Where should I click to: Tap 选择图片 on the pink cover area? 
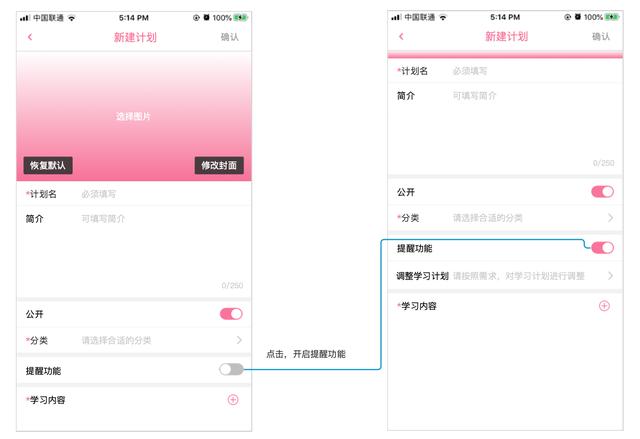[133, 117]
